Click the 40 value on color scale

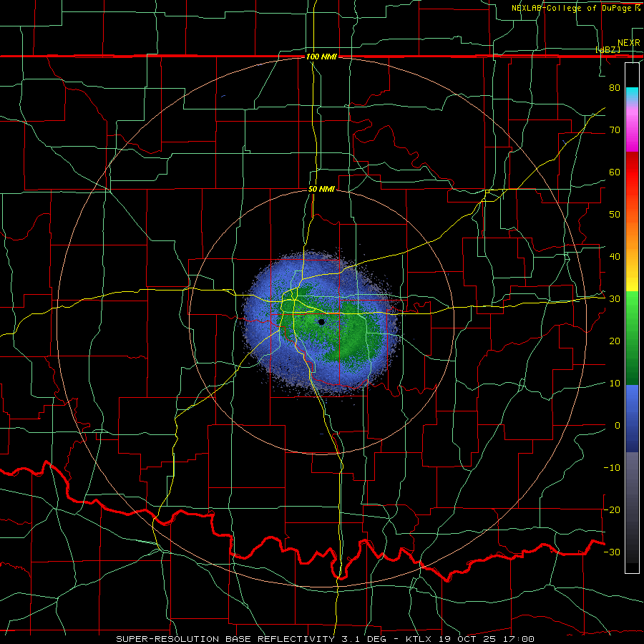pyautogui.click(x=615, y=257)
